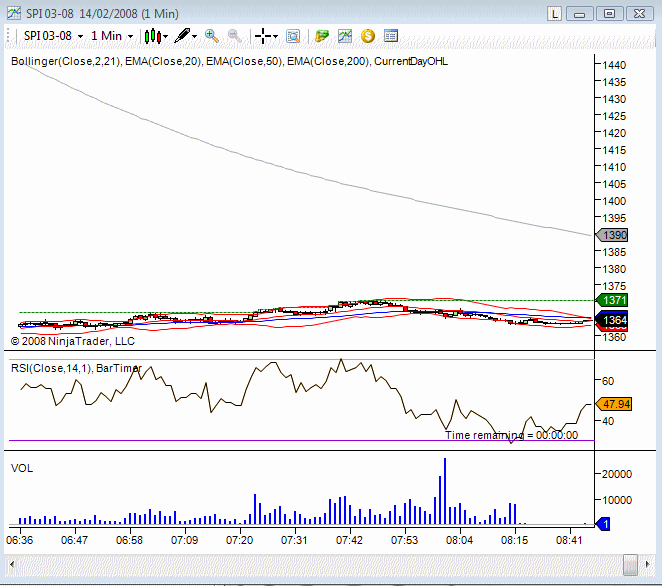Click the VOL panel label
The image size is (662, 586).
[x=22, y=468]
